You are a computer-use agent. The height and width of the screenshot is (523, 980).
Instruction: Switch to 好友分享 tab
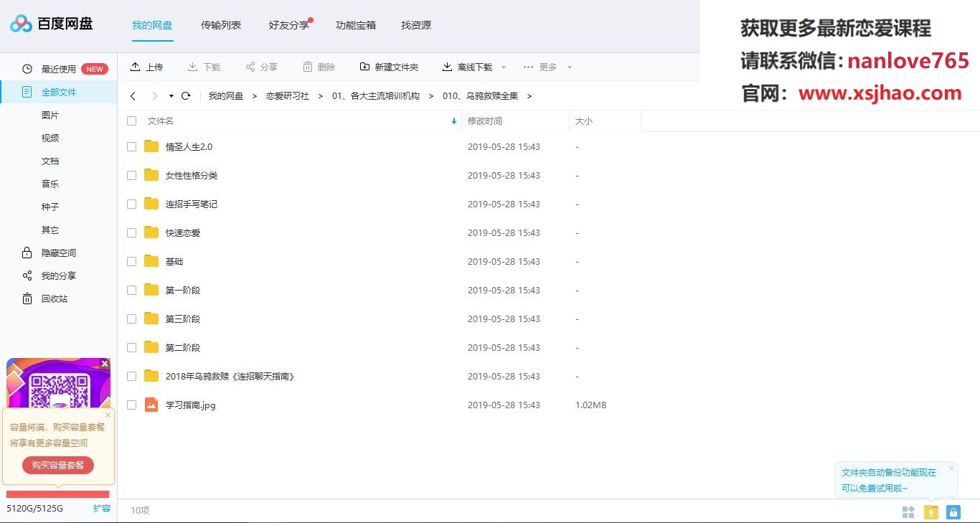pos(289,25)
